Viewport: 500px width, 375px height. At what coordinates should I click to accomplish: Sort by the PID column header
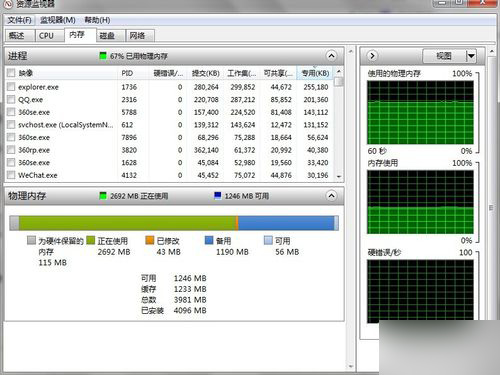click(133, 73)
